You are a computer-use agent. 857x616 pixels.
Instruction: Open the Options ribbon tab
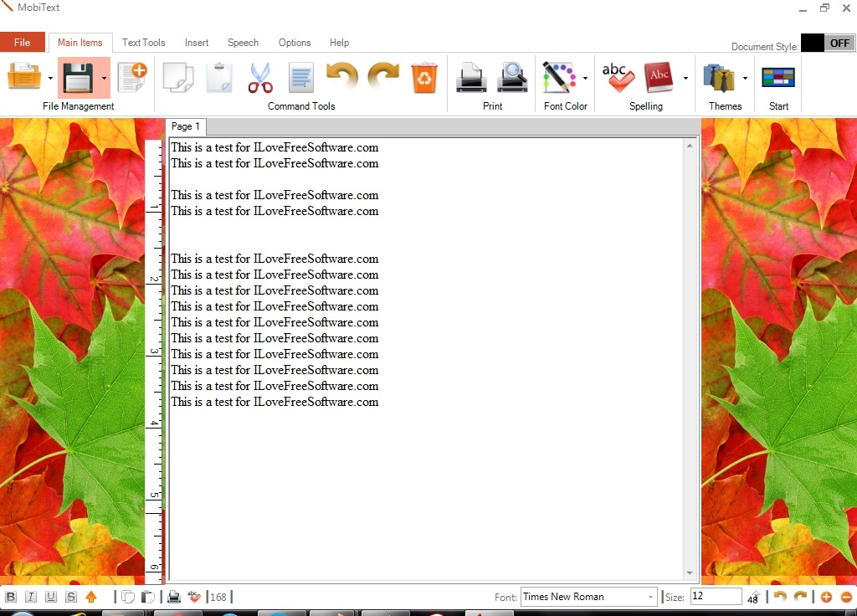tap(294, 42)
